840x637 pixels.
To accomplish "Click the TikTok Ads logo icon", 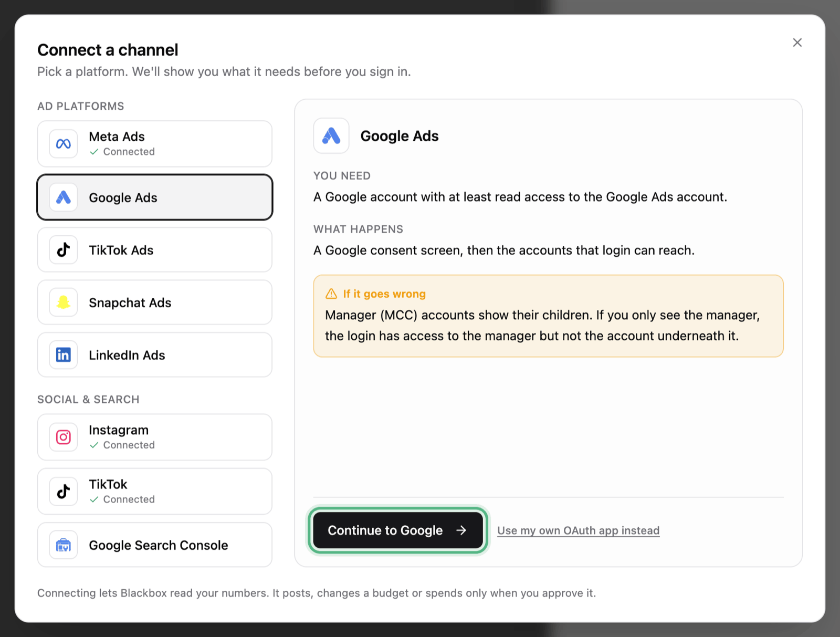I will 64,250.
